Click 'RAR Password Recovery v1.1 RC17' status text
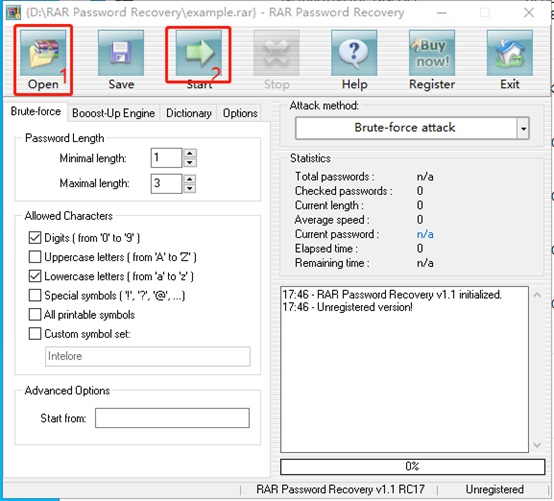This screenshot has width=554, height=501. [340, 489]
